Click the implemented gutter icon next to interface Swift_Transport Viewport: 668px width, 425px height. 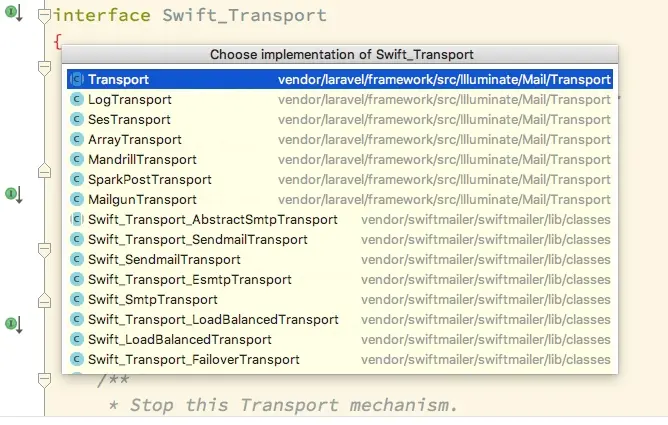point(14,13)
